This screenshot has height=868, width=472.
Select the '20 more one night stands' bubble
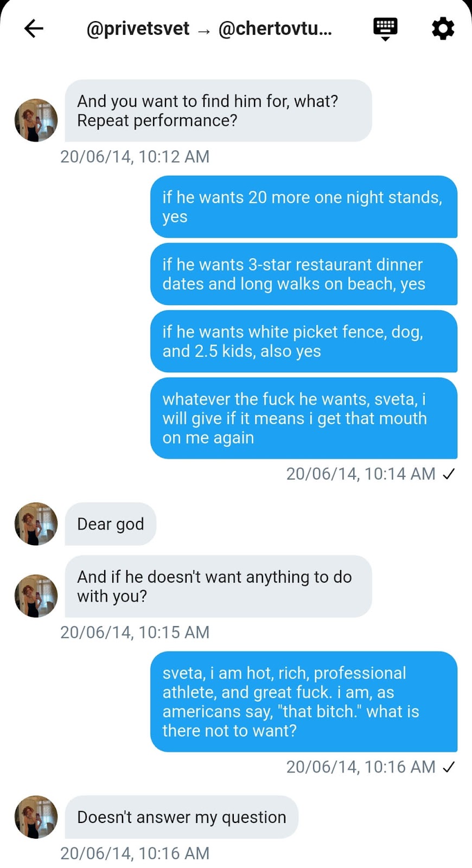(x=304, y=207)
